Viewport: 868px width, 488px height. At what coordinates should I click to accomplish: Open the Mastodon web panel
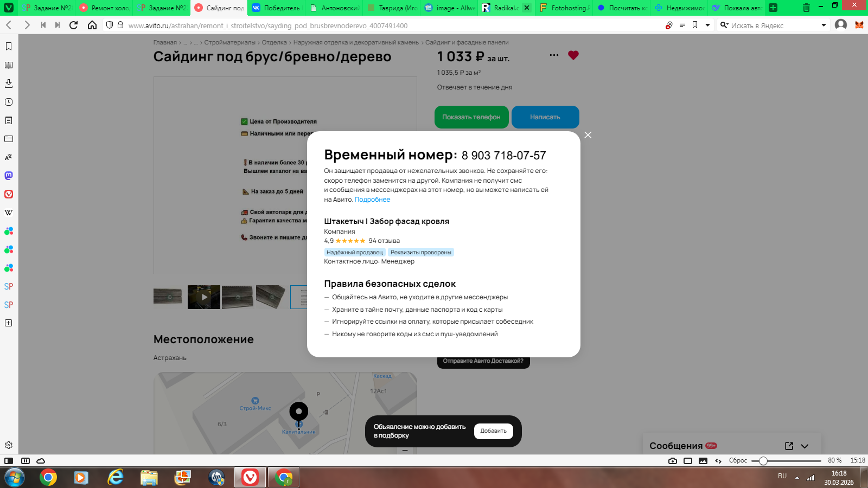(x=9, y=176)
